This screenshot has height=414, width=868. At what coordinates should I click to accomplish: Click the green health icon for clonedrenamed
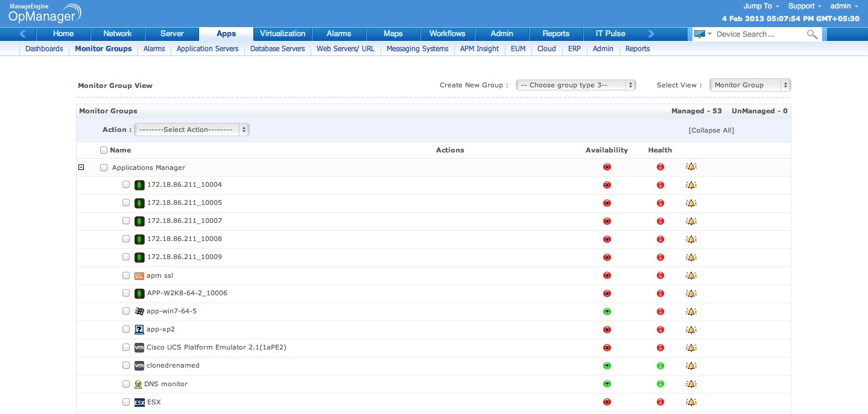point(661,366)
